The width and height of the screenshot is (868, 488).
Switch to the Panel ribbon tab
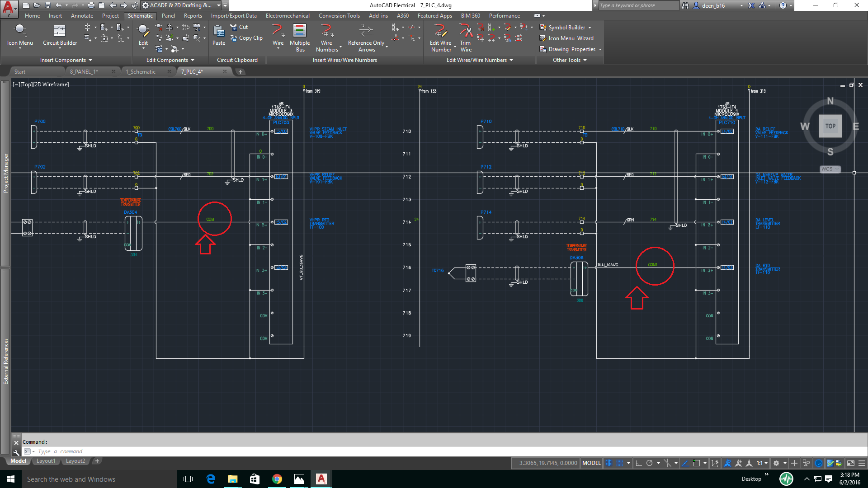coord(168,15)
